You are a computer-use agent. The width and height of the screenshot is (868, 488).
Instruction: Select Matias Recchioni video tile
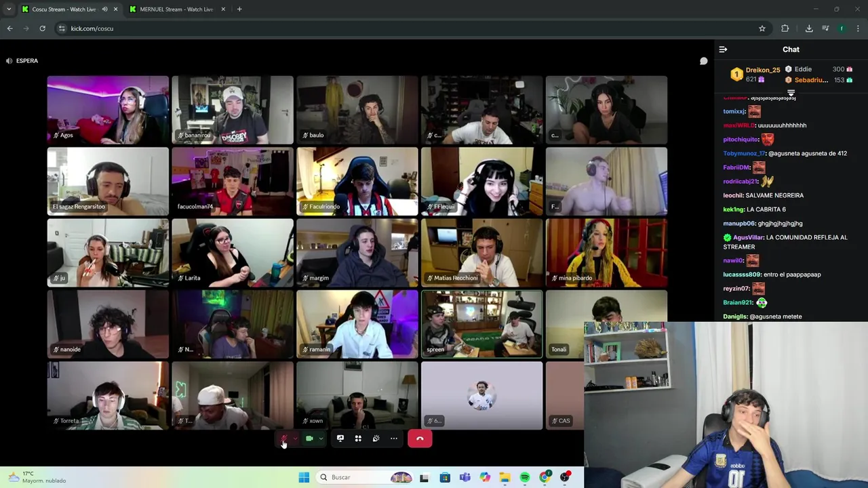482,252
